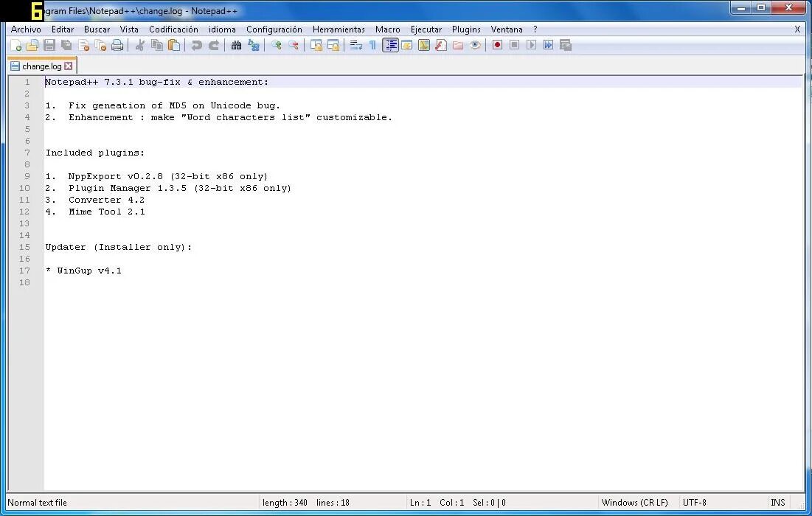This screenshot has height=516, width=812.
Task: Open the Buscar menu
Action: pyautogui.click(x=97, y=29)
